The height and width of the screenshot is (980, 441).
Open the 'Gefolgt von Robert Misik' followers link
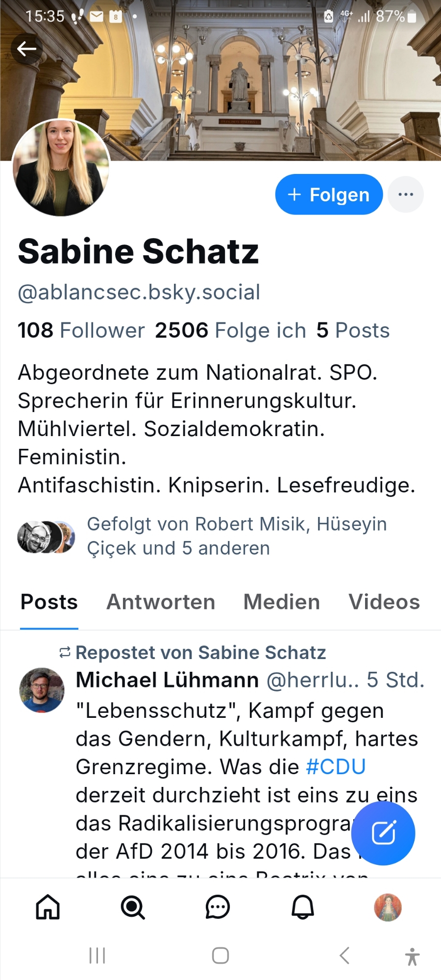[x=237, y=536]
